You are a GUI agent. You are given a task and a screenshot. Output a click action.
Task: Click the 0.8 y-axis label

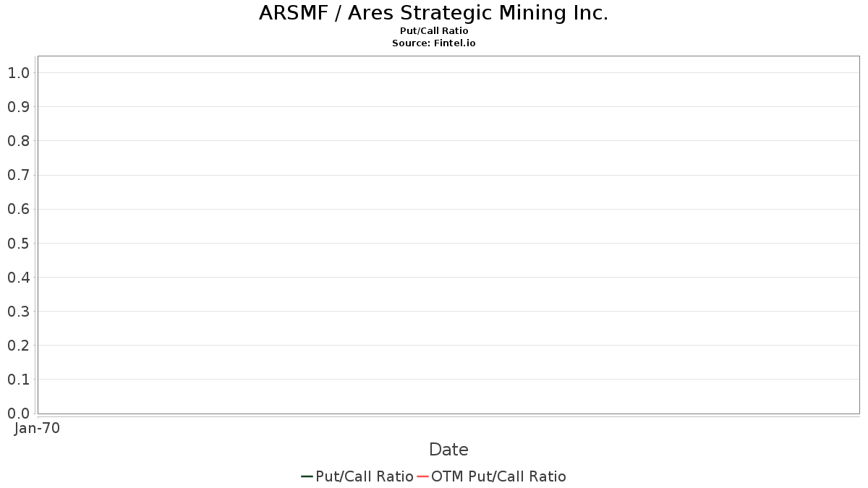tap(19, 141)
